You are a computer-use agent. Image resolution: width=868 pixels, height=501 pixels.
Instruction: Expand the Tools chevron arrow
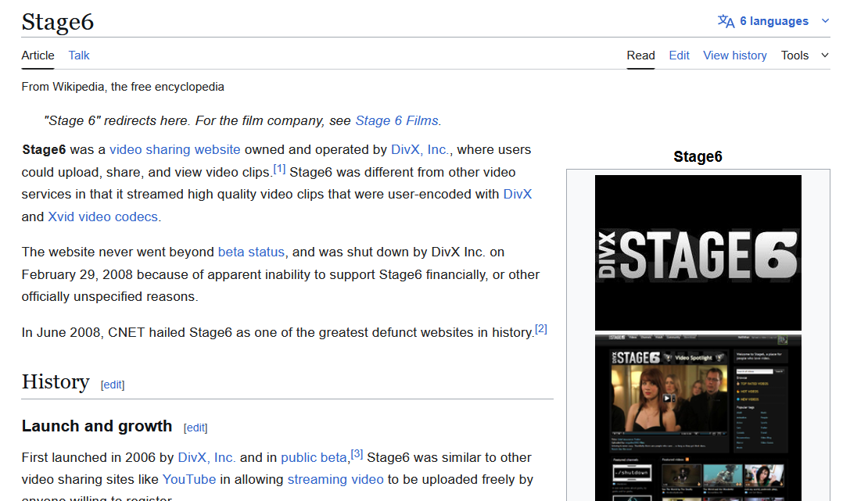click(x=825, y=55)
